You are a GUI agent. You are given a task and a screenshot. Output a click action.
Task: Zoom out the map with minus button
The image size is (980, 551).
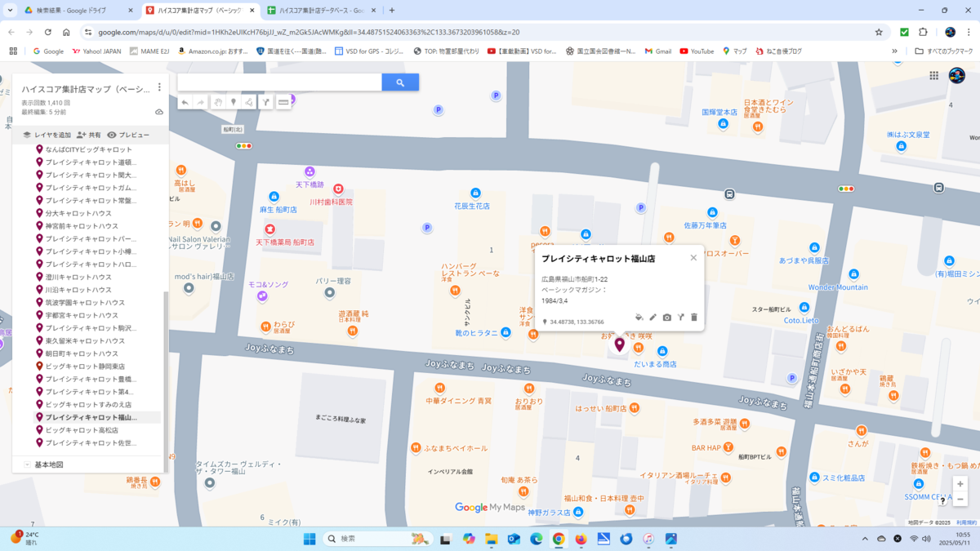(x=960, y=499)
